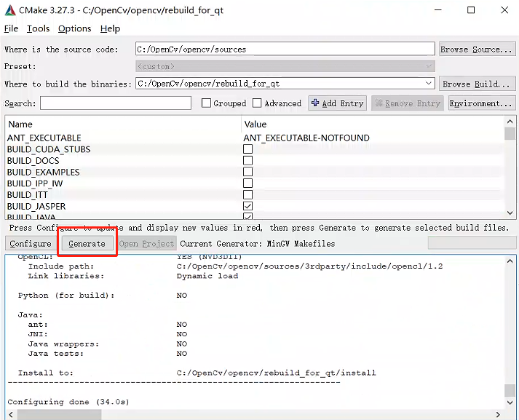The height and width of the screenshot is (420, 519).
Task: Click 'Configuring done (34.0s)' log line
Action: [x=68, y=402]
